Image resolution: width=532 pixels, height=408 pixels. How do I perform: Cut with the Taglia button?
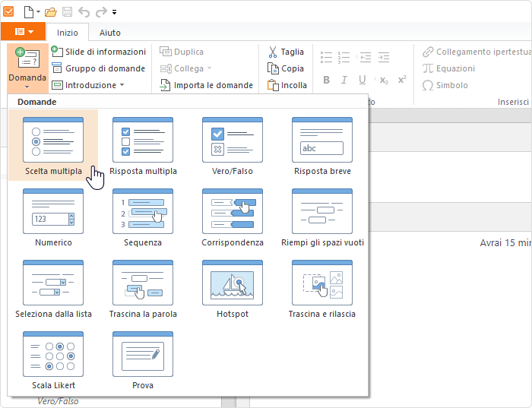286,52
